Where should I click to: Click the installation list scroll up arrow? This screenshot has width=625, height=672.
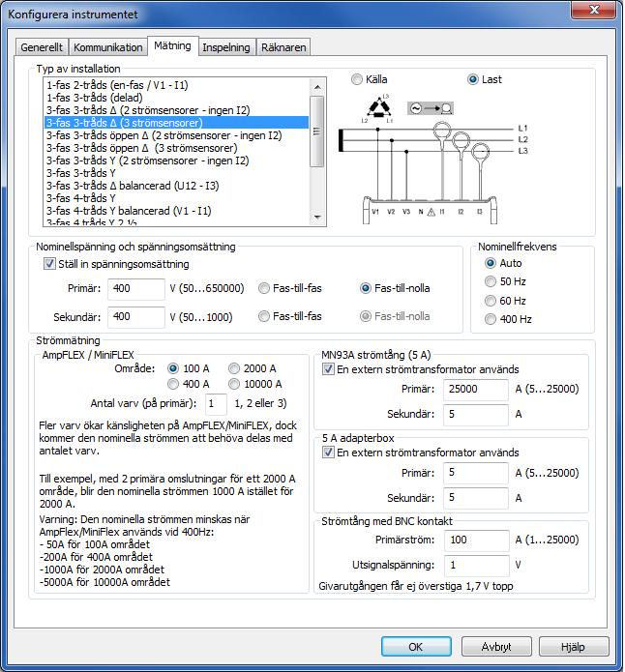(x=317, y=87)
